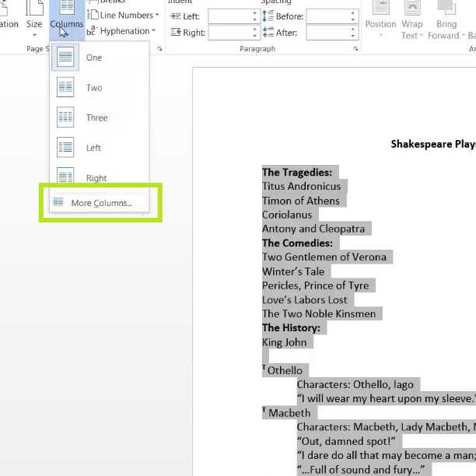The image size is (476, 476).
Task: Click the line 'Two Gentlemen of Verona'
Action: click(x=324, y=257)
